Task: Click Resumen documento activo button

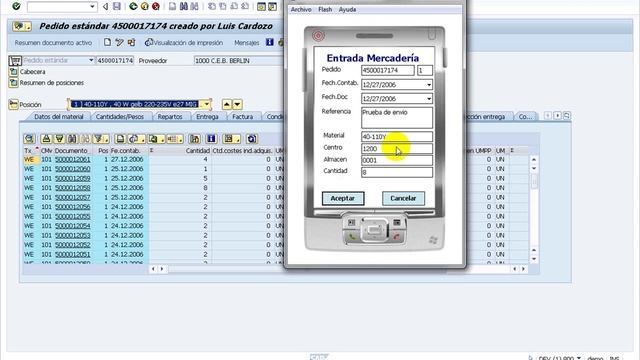Action: tap(53, 42)
